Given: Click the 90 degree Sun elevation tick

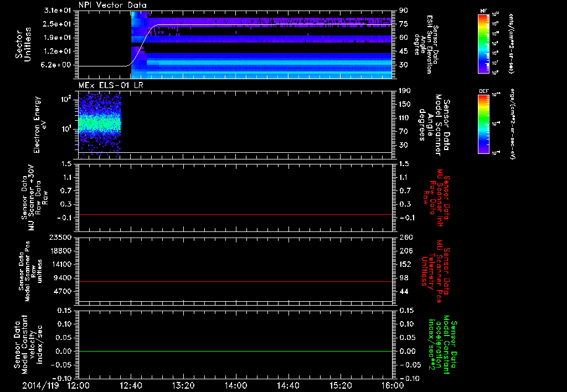Looking at the screenshot, I should (403, 11).
